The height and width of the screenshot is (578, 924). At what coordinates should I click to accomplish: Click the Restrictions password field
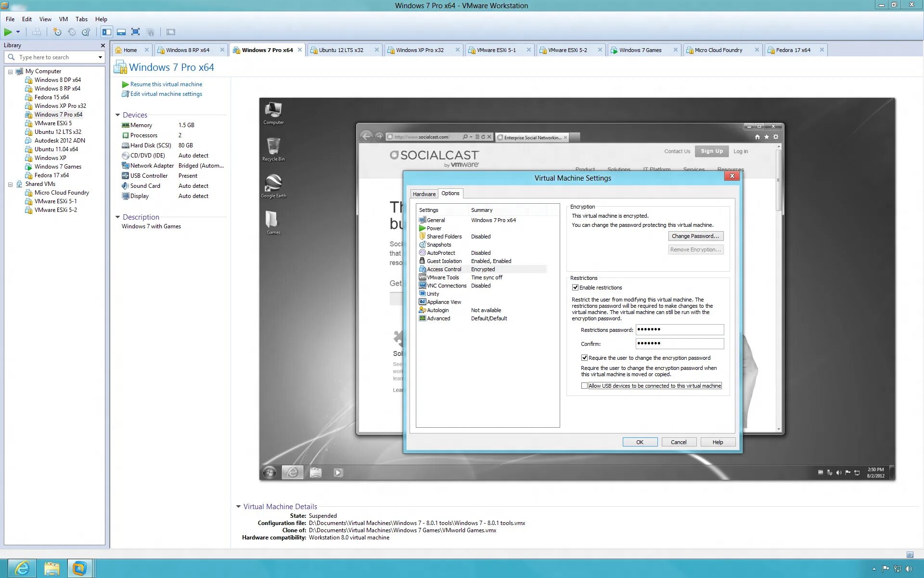(679, 329)
